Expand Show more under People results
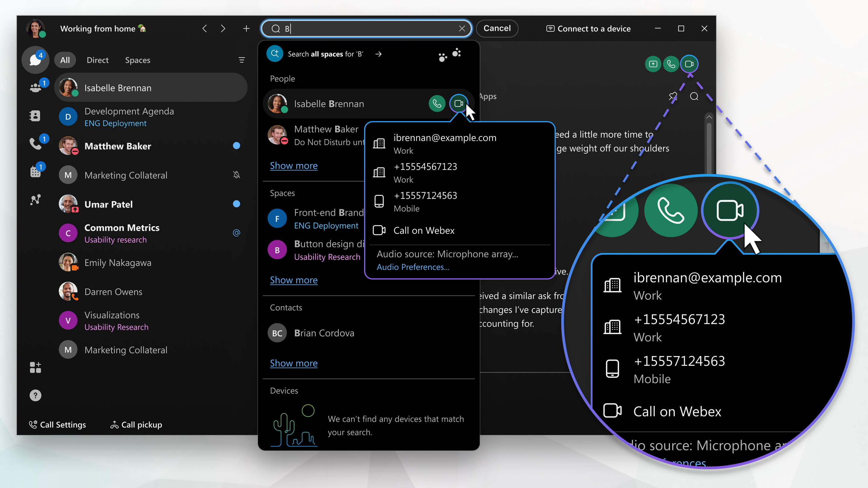868x488 pixels. pyautogui.click(x=293, y=165)
